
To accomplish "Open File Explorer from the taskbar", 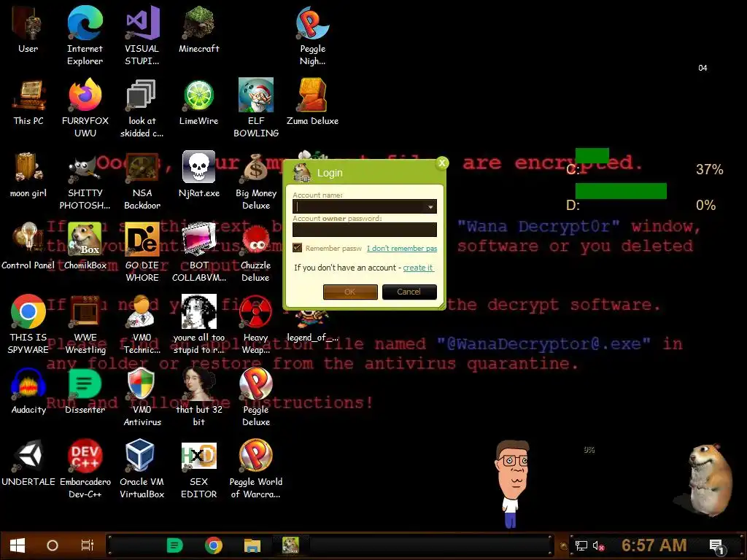I will [x=252, y=545].
